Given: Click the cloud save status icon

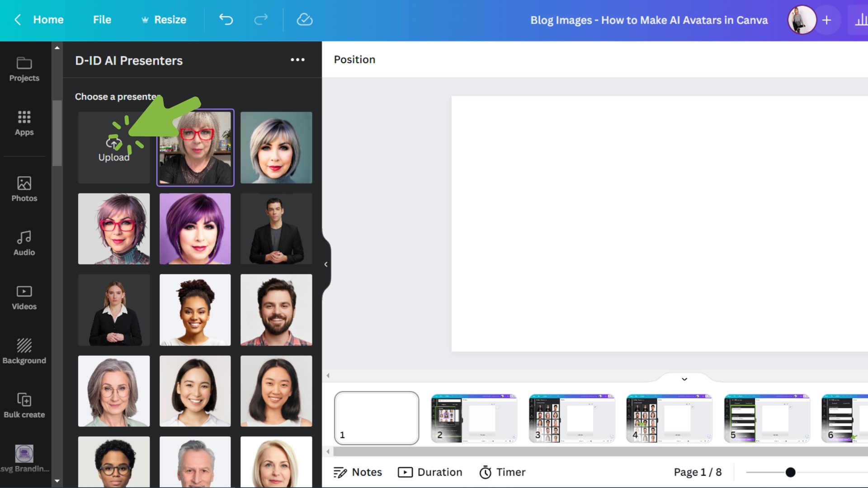Looking at the screenshot, I should point(304,19).
